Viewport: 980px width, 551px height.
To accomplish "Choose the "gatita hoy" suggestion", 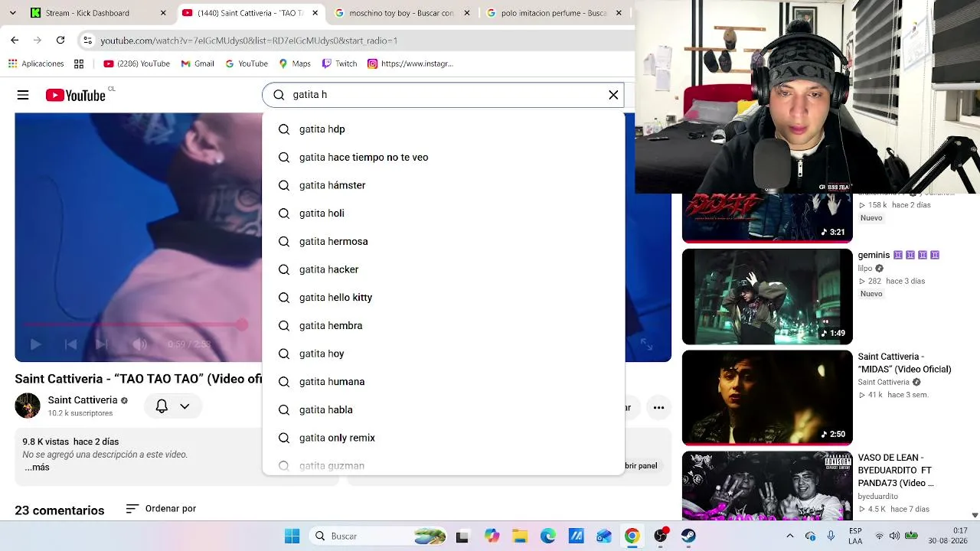I will click(443, 354).
